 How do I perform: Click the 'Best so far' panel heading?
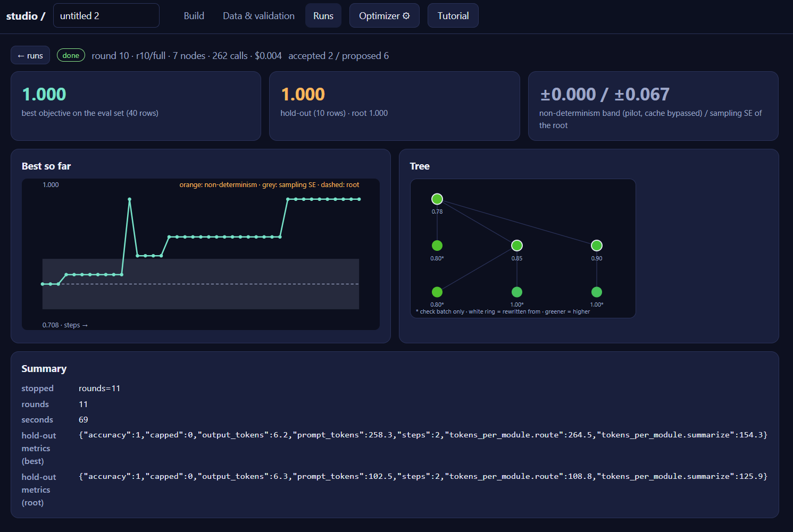tap(46, 166)
